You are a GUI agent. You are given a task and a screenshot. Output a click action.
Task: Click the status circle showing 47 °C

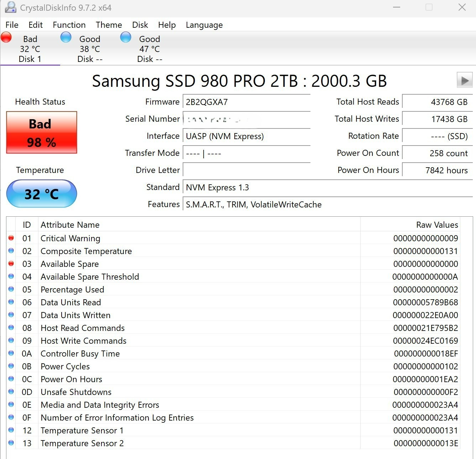[x=126, y=37]
